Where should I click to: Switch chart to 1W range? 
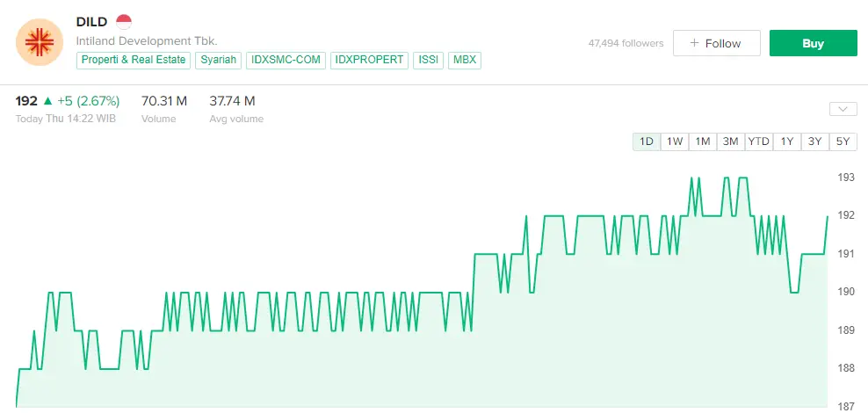point(675,141)
